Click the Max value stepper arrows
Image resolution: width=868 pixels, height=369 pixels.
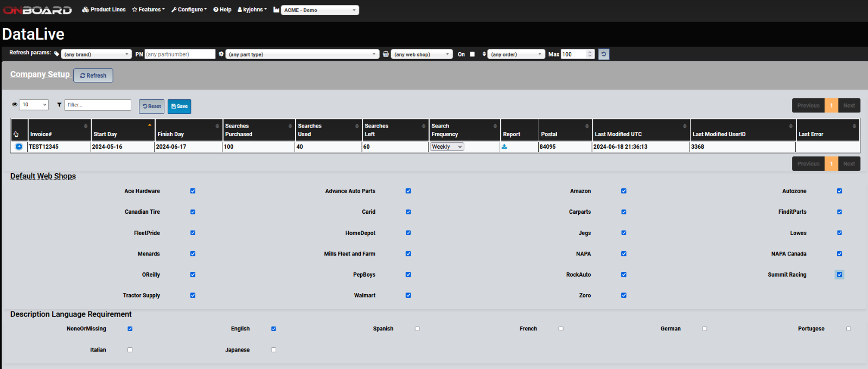[x=590, y=54]
